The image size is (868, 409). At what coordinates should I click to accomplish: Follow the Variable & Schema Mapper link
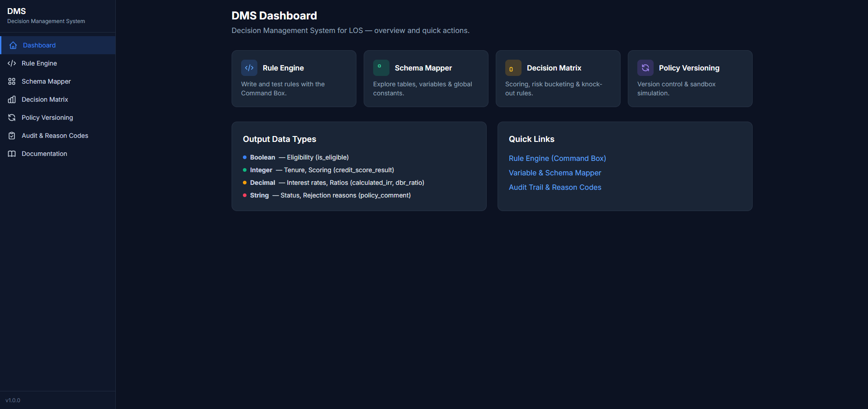tap(555, 173)
